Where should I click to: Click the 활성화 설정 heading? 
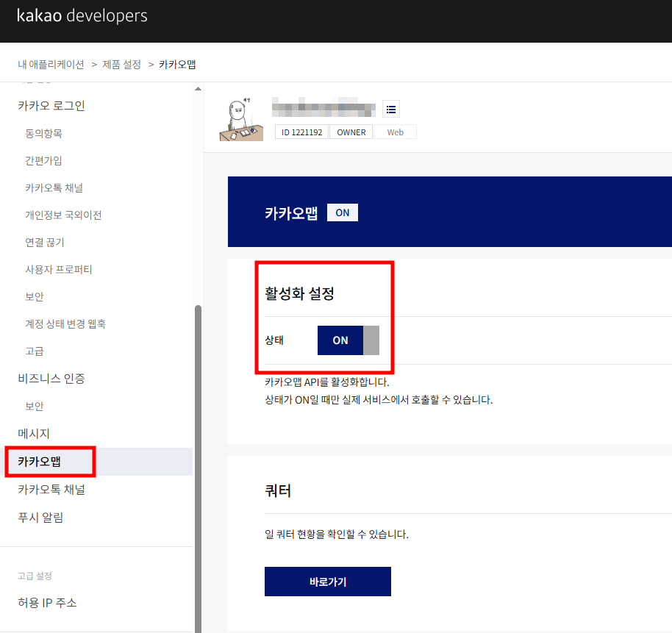tap(299, 294)
